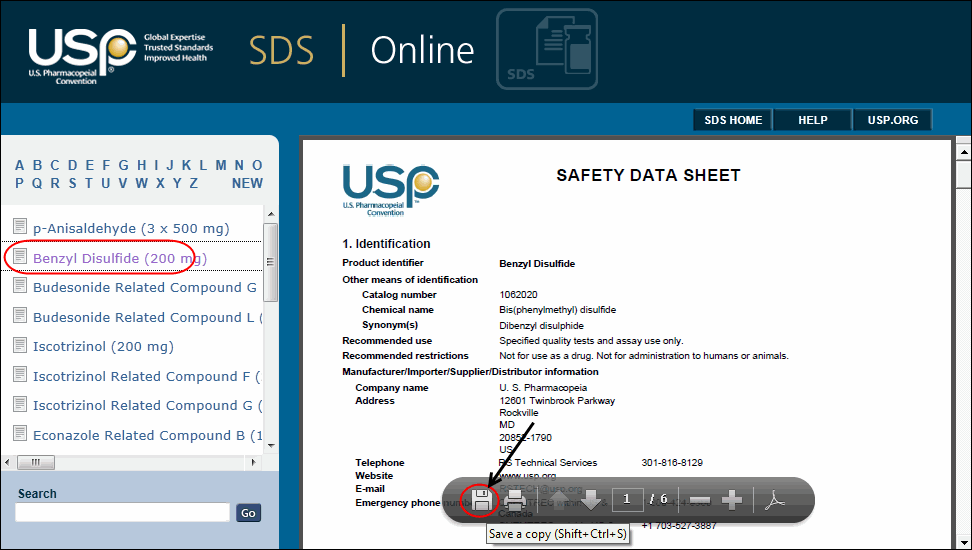Image resolution: width=972 pixels, height=550 pixels.
Task: Filter list by letter Y
Action: pos(177,184)
